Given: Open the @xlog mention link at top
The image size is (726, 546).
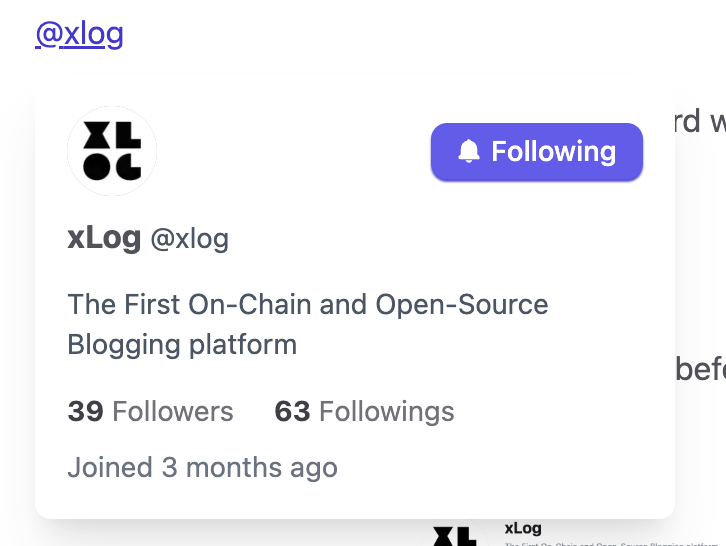Looking at the screenshot, I should click(x=80, y=33).
